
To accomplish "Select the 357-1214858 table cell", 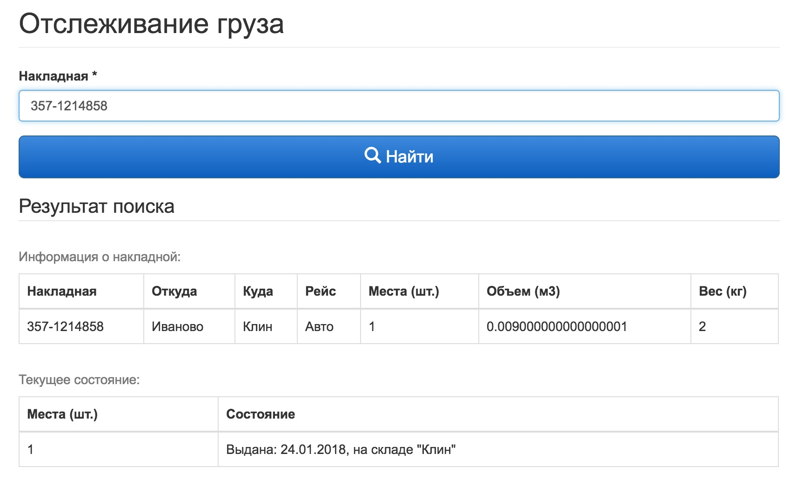I will click(x=82, y=327).
